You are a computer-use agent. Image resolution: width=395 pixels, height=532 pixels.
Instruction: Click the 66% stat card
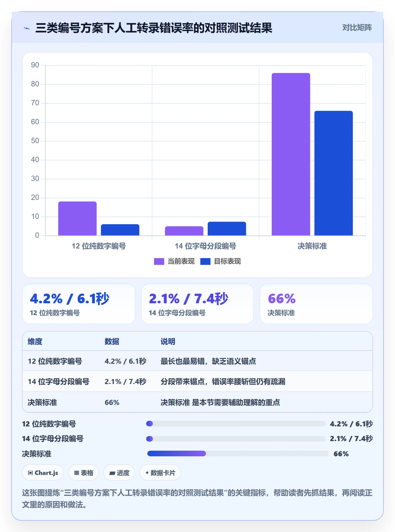pyautogui.click(x=316, y=304)
